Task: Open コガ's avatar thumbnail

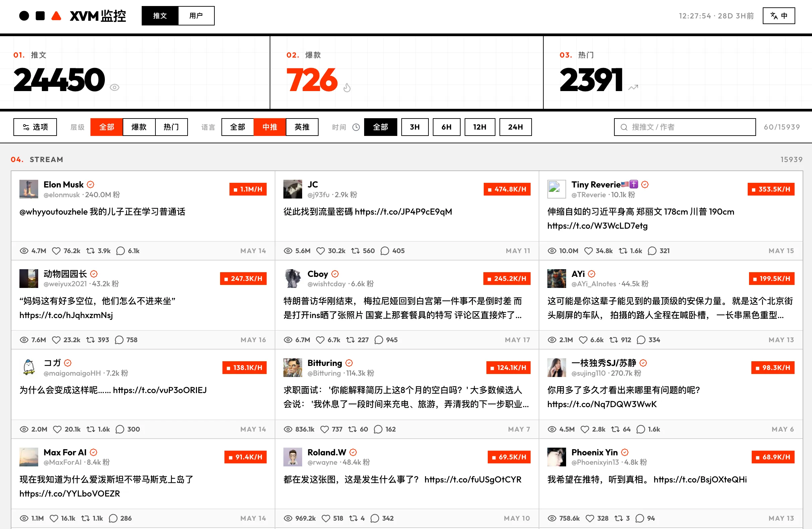Action: point(29,368)
